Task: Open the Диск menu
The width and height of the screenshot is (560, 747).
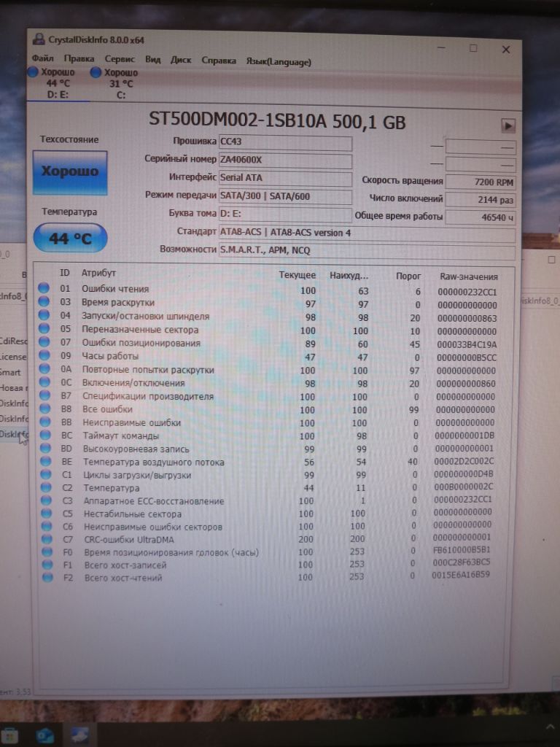Action: pyautogui.click(x=181, y=60)
